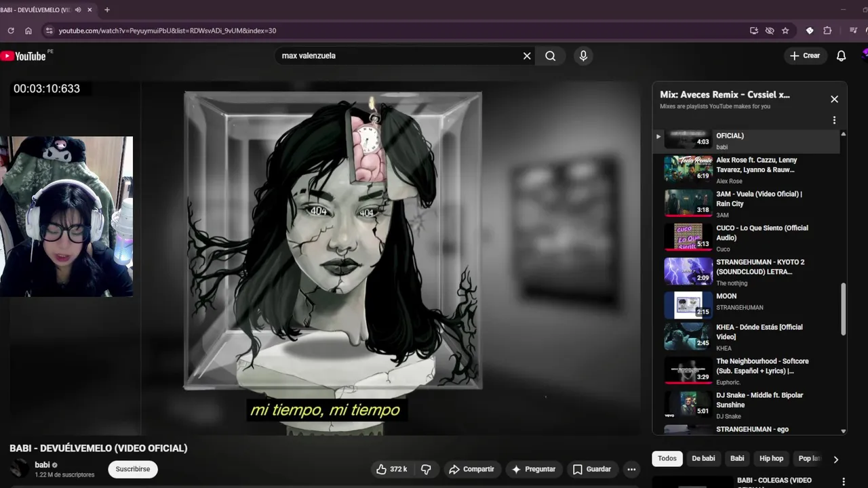Image resolution: width=868 pixels, height=488 pixels.
Task: Play Alex Rose ft. Cazzu playlist item
Action: coord(746,169)
